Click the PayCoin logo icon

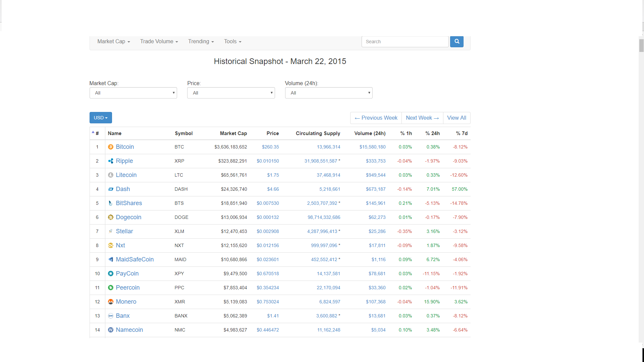(111, 274)
